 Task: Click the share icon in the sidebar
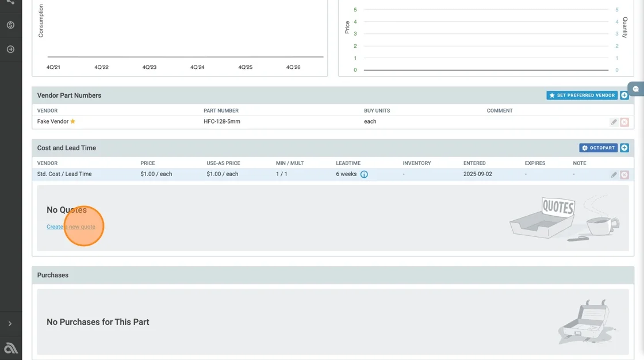click(x=10, y=2)
